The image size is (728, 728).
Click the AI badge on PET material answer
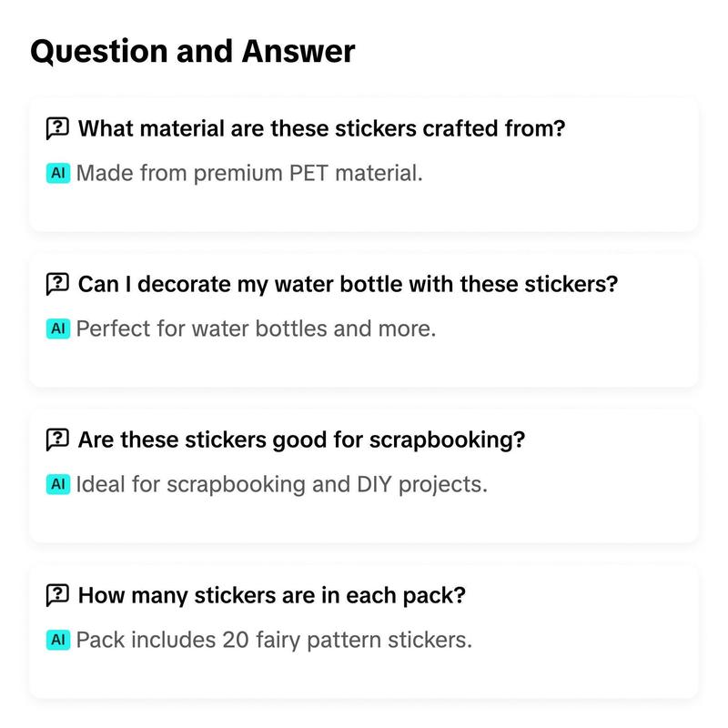pyautogui.click(x=58, y=173)
